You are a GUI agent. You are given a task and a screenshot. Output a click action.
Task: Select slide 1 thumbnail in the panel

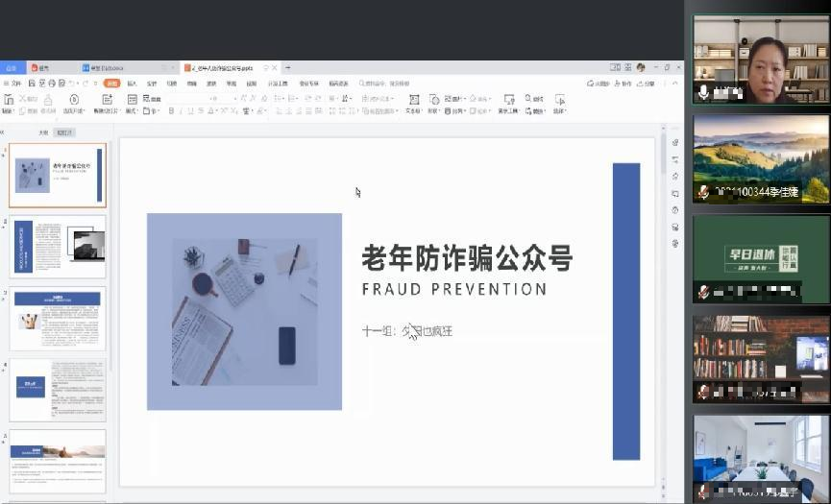(x=58, y=176)
